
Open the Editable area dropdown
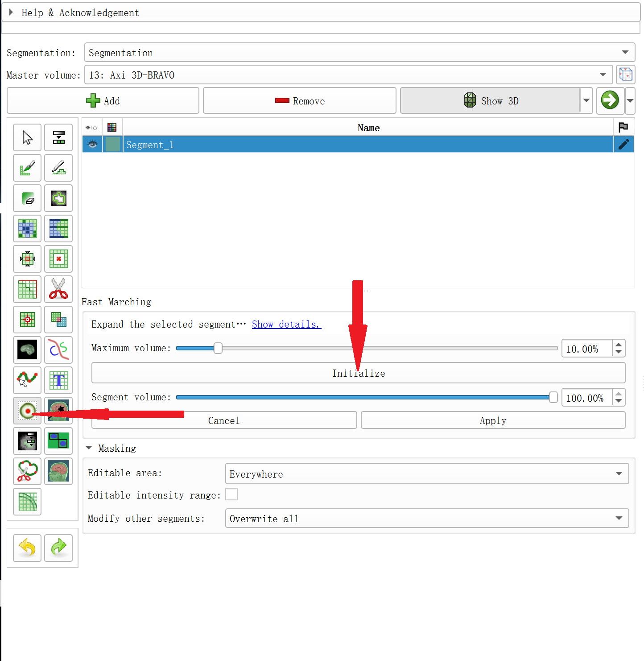[x=427, y=474]
